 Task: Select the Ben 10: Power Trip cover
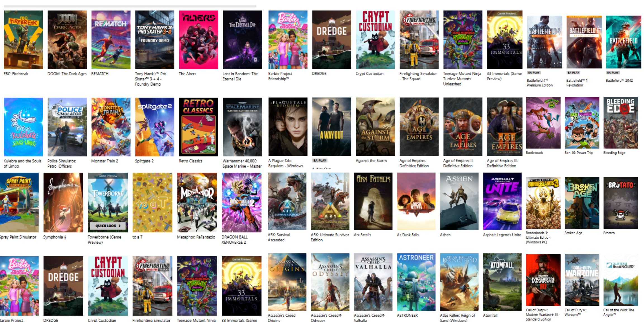[582, 123]
